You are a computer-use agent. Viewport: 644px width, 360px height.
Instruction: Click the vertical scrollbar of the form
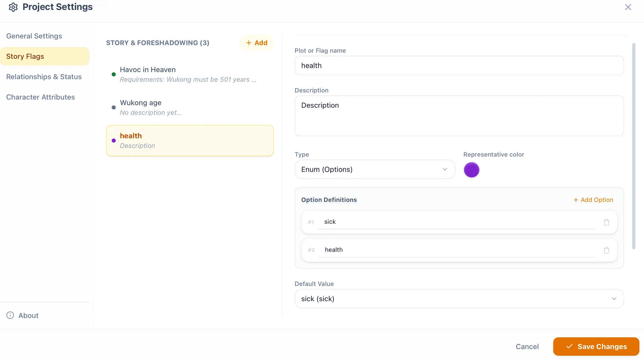pos(634,146)
